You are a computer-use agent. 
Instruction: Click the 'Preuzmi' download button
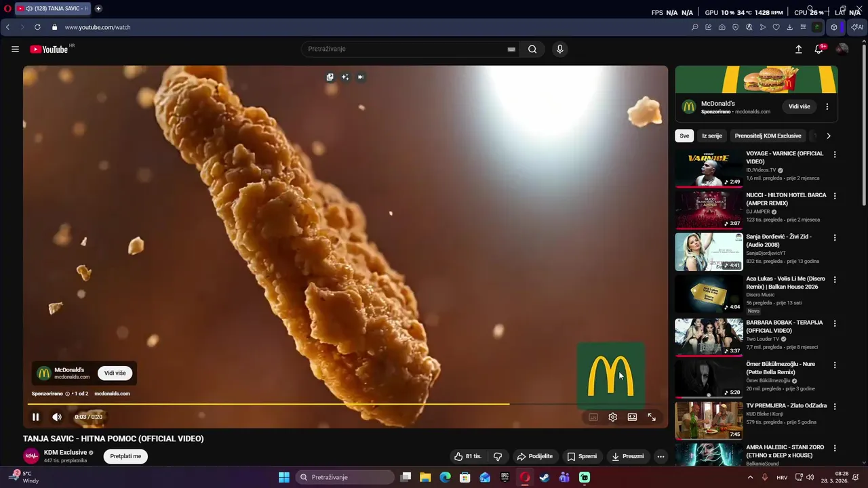point(628,456)
